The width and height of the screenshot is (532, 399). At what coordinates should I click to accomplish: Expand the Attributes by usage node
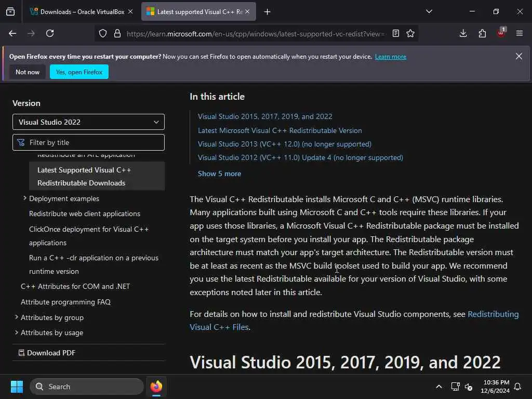(16, 332)
